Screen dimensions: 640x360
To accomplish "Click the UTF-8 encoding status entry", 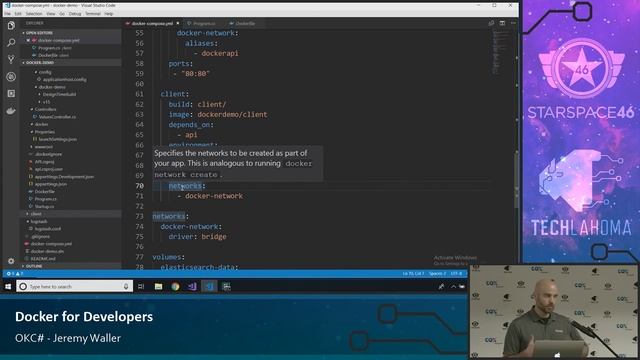I will pyautogui.click(x=456, y=273).
